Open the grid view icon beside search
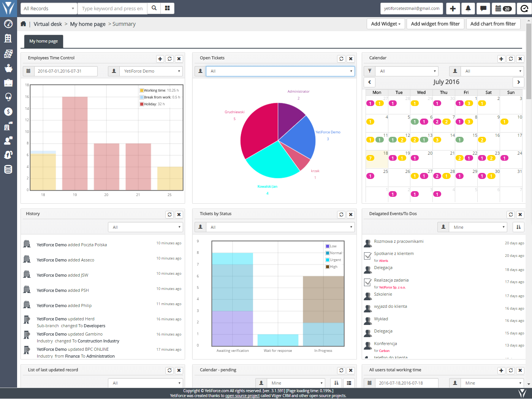The image size is (532, 399). pyautogui.click(x=167, y=8)
